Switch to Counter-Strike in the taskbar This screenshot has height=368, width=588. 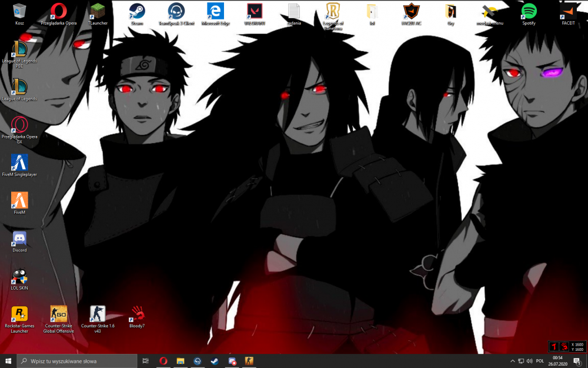(x=249, y=361)
